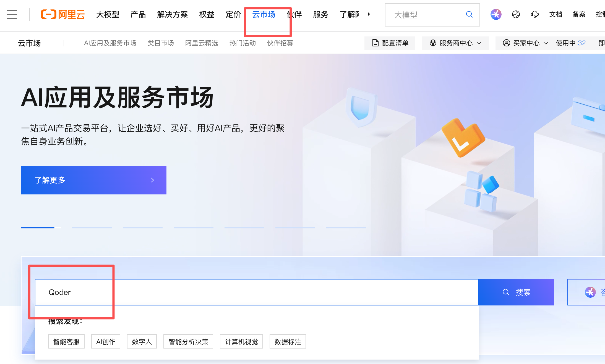Click the AI consult button beside search
The image size is (605, 364).
click(x=586, y=292)
